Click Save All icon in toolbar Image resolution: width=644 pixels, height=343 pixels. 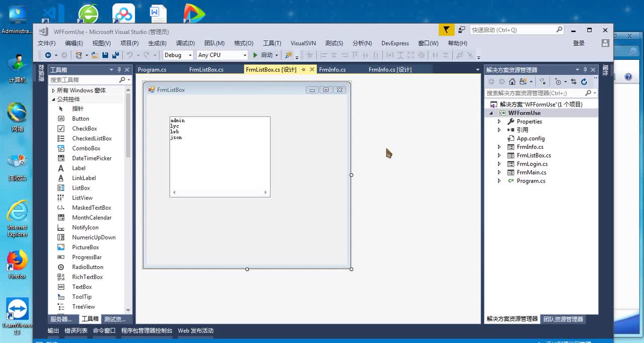pyautogui.click(x=115, y=55)
